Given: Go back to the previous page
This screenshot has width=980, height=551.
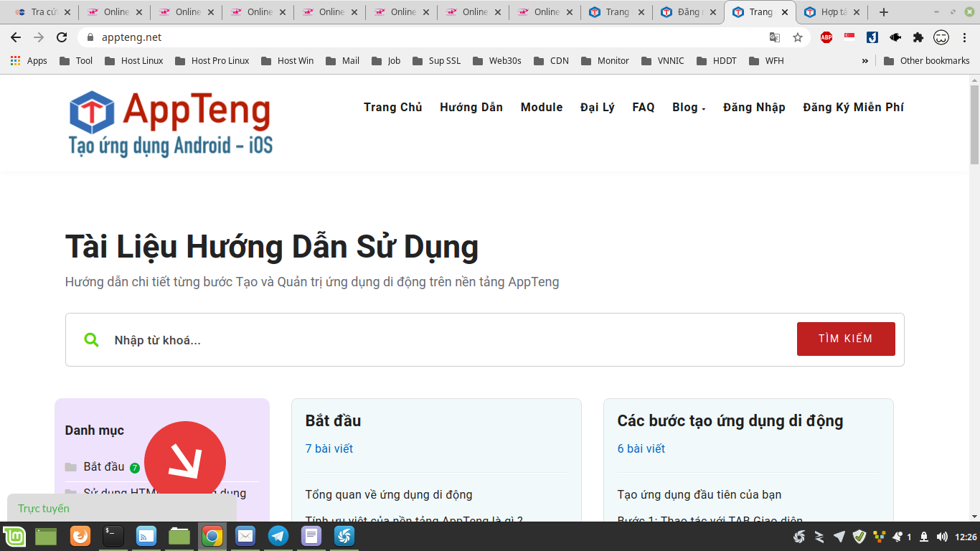Looking at the screenshot, I should [x=16, y=37].
